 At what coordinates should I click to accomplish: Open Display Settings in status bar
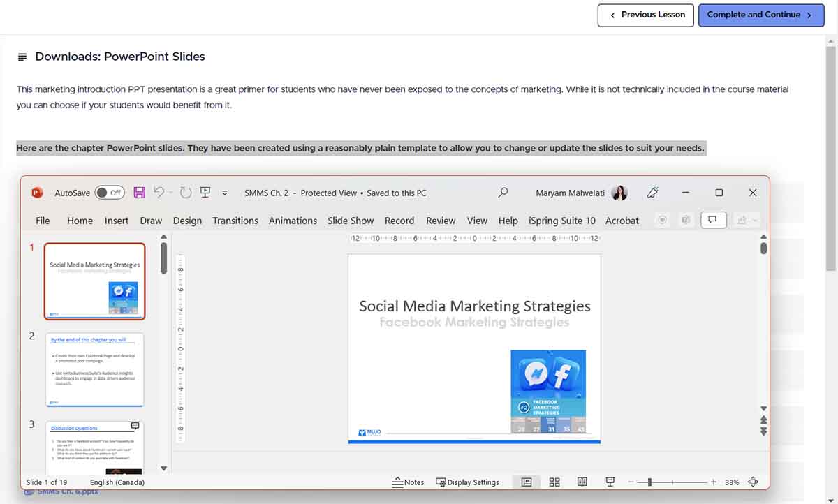coord(467,482)
